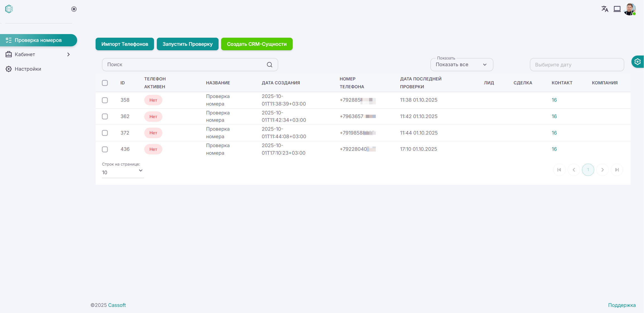Toggle the sidebar pin radio icon
Viewport: 644px width, 313px height.
point(74,9)
